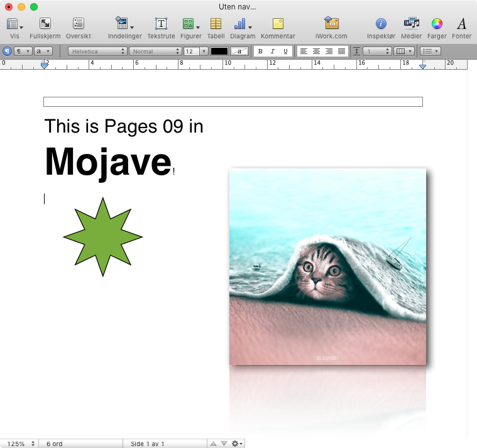This screenshot has height=448, width=477.
Task: Select the green star shape
Action: point(103,237)
